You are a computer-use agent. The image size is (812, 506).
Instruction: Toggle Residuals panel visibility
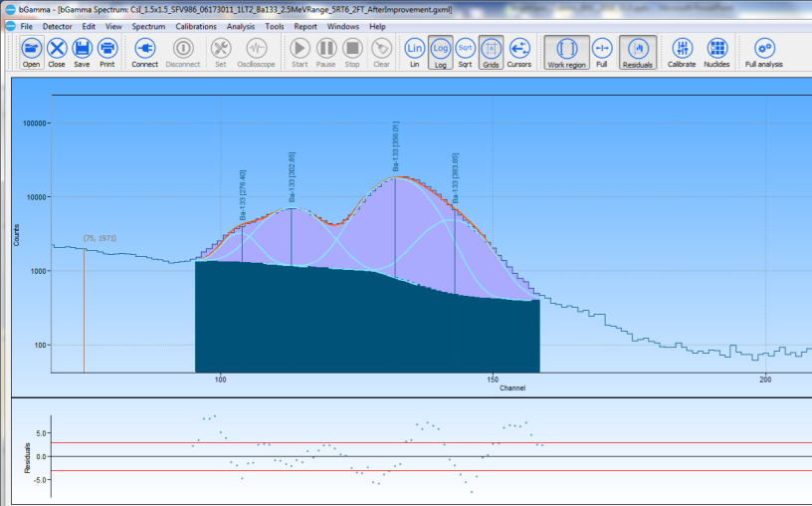tap(637, 52)
